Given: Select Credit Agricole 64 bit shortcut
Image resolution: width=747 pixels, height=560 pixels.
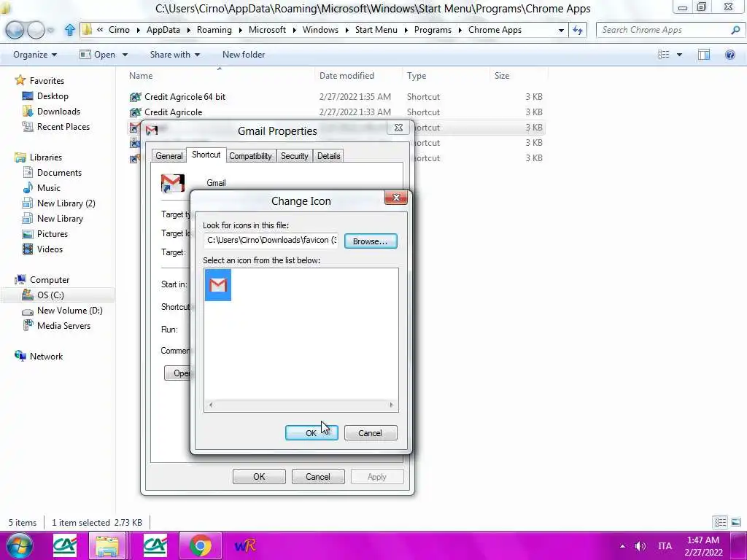Looking at the screenshot, I should [185, 97].
